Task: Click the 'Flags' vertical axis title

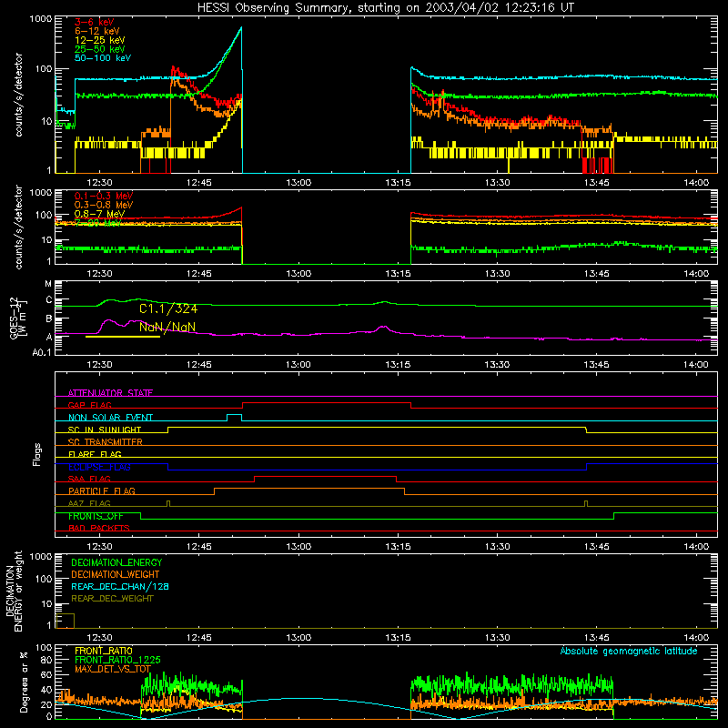Action: [x=37, y=454]
